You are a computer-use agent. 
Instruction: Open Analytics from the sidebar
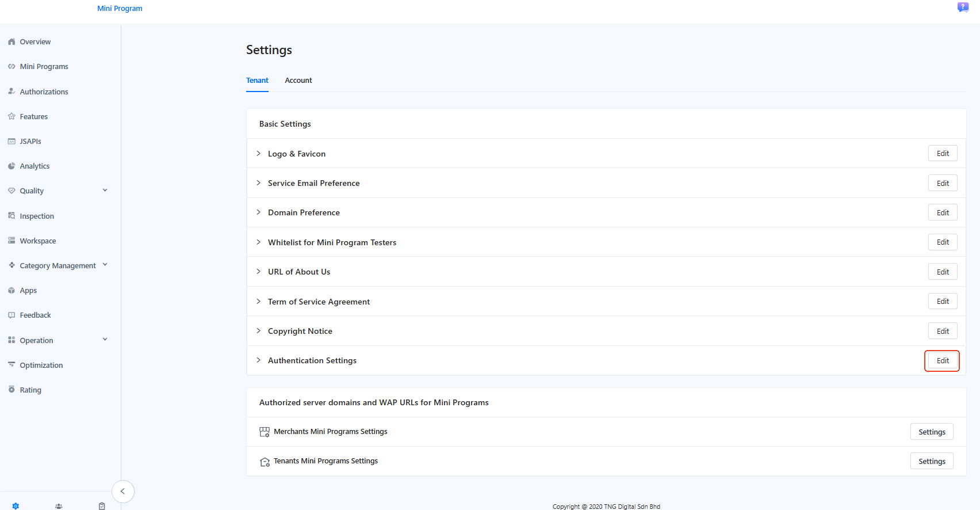[x=35, y=166]
